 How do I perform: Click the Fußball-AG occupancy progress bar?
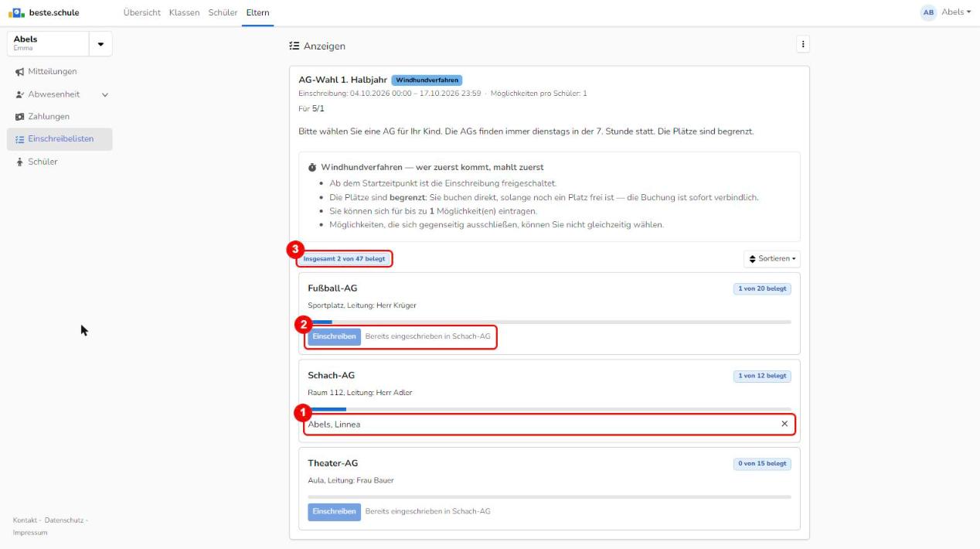[550, 322]
